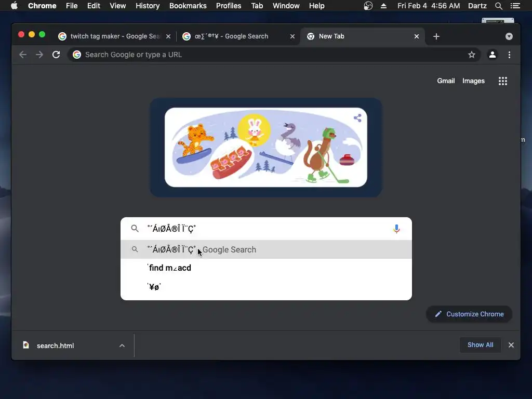The height and width of the screenshot is (399, 532).
Task: Close the New Tab tab
Action: coord(417,36)
